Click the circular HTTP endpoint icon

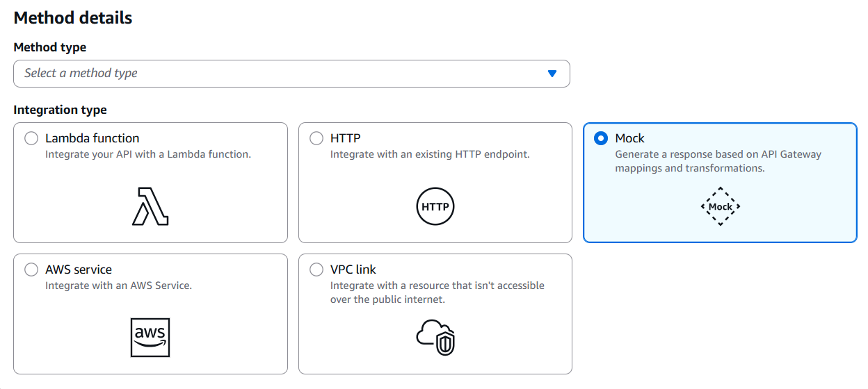coord(435,206)
